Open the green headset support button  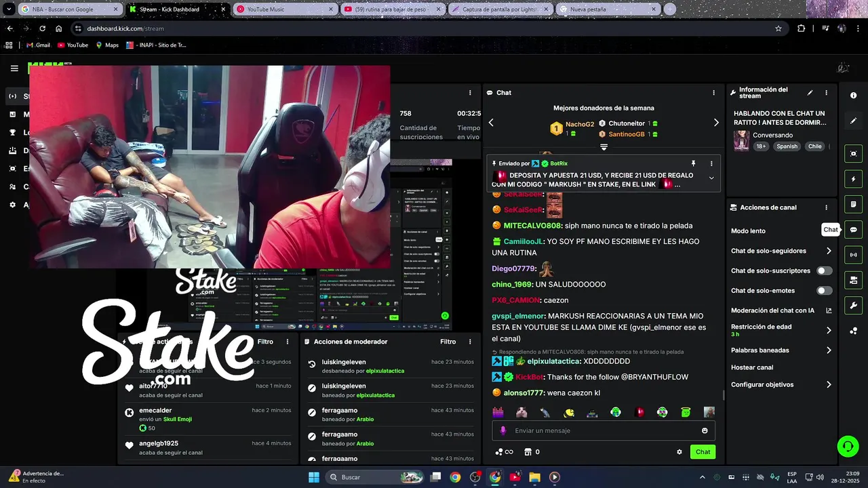(848, 446)
